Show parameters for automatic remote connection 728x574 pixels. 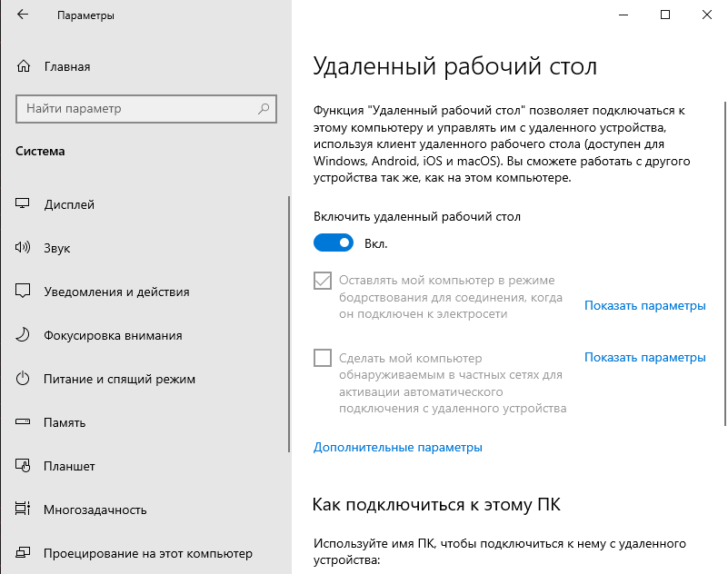click(644, 357)
